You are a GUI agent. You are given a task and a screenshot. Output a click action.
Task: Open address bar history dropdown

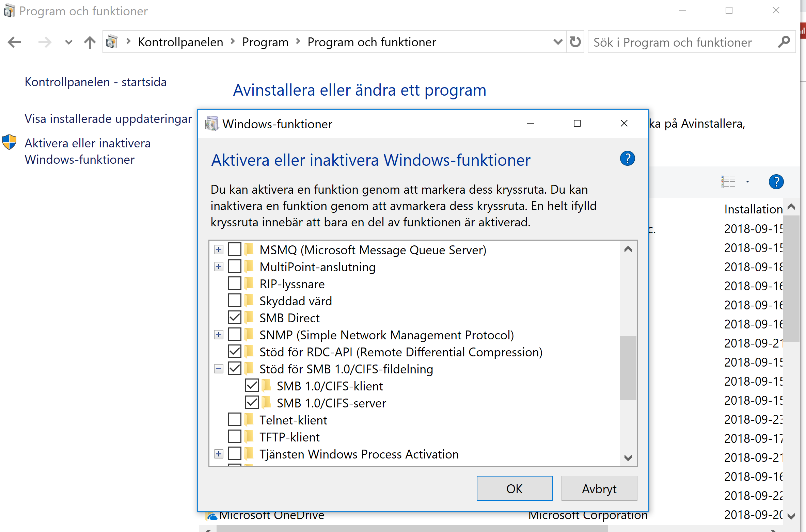[558, 42]
